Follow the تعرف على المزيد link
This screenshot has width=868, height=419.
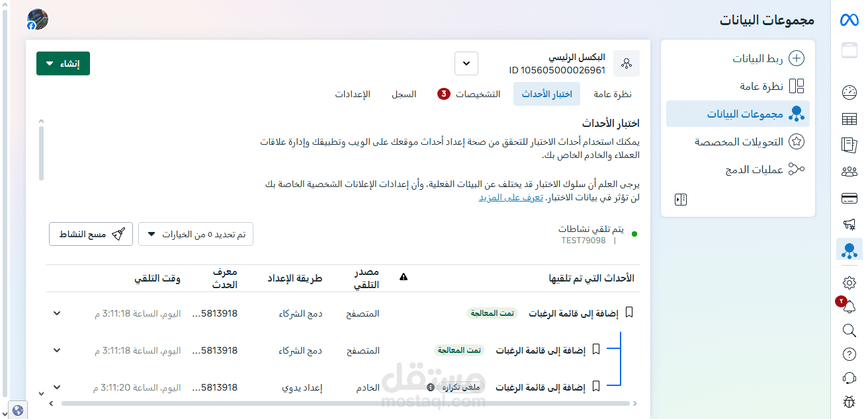(x=511, y=198)
